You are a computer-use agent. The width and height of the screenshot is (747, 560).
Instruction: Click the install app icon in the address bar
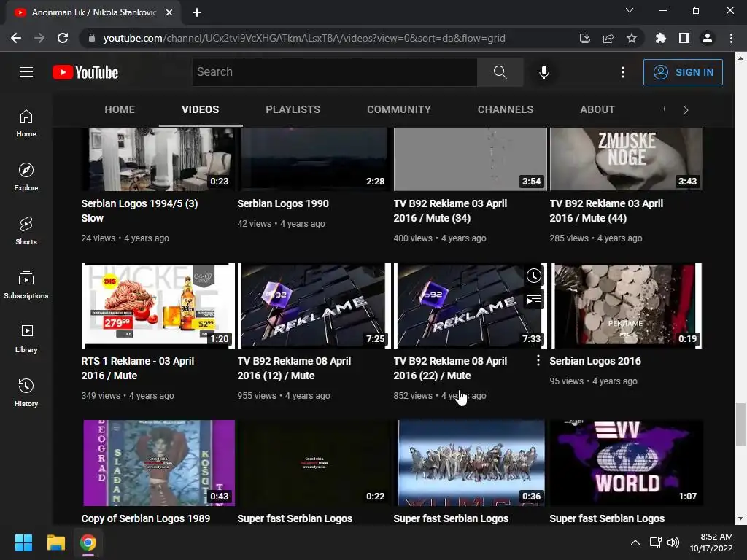584,38
